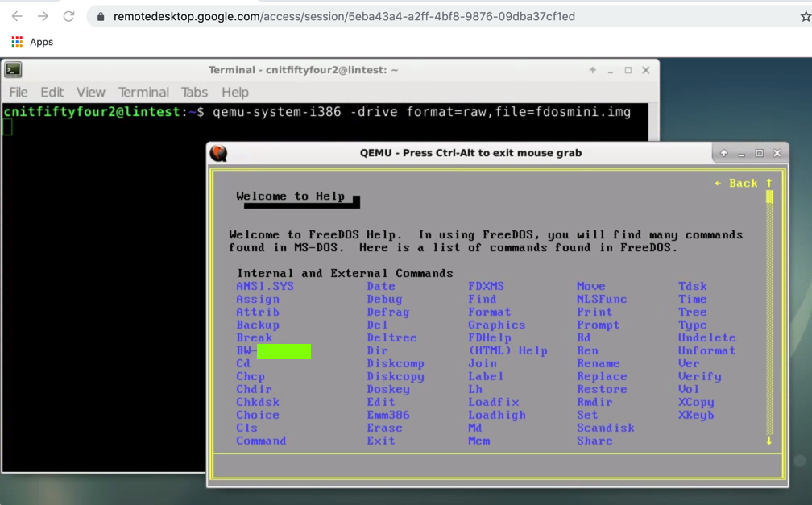The height and width of the screenshot is (505, 812).
Task: Click the QEMU logo icon in title bar
Action: coord(218,153)
